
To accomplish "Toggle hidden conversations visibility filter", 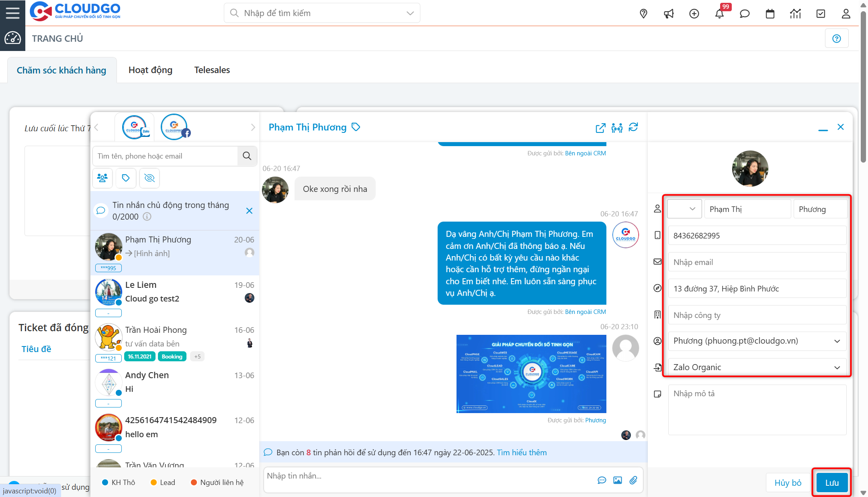I will 149,178.
